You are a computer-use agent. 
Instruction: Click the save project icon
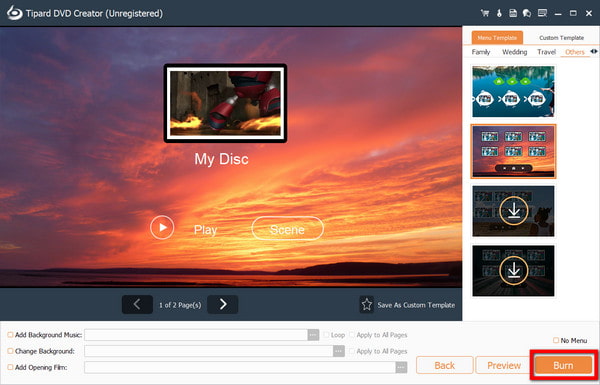(513, 13)
